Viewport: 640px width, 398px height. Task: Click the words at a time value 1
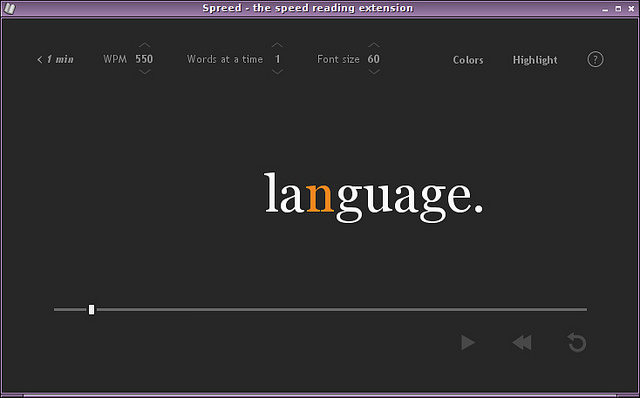point(278,59)
